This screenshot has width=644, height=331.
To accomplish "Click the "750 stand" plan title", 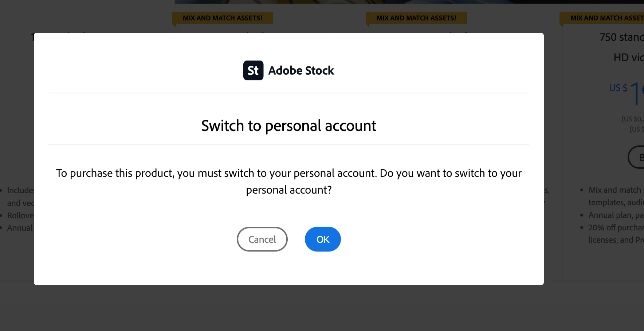I will point(622,37).
